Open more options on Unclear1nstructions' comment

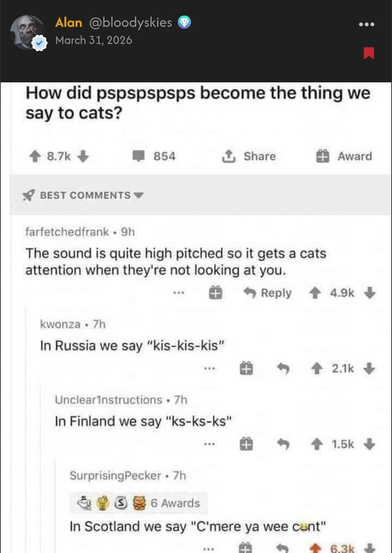pyautogui.click(x=209, y=444)
